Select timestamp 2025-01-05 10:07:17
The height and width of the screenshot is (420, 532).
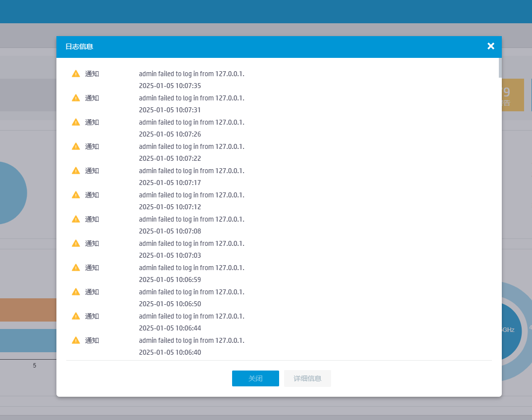pyautogui.click(x=170, y=183)
